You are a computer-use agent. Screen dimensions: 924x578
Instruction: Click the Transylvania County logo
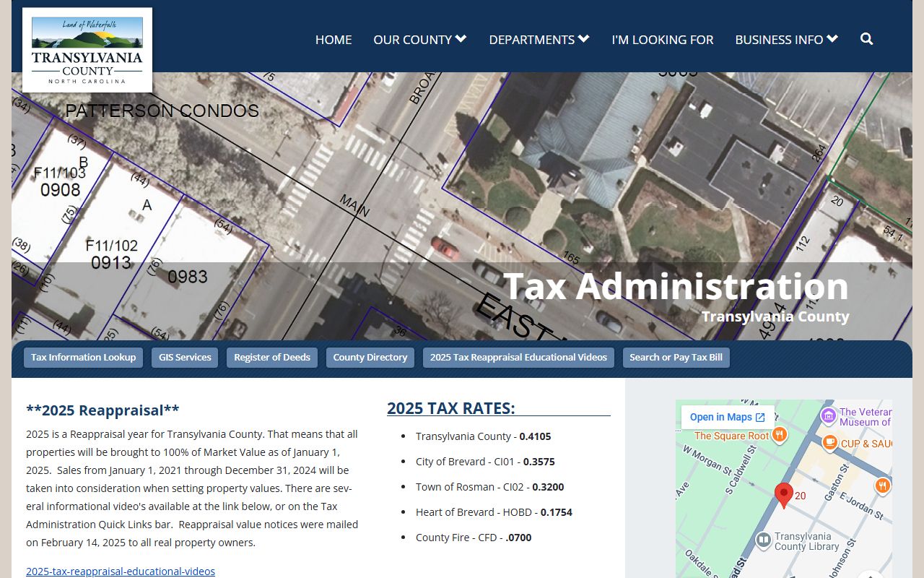point(87,50)
